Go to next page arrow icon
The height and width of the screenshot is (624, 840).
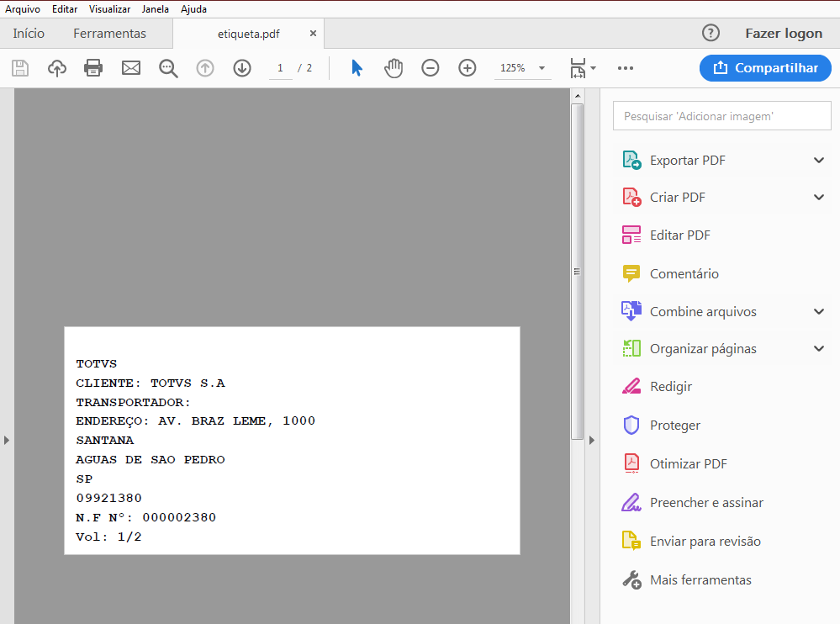[242, 68]
